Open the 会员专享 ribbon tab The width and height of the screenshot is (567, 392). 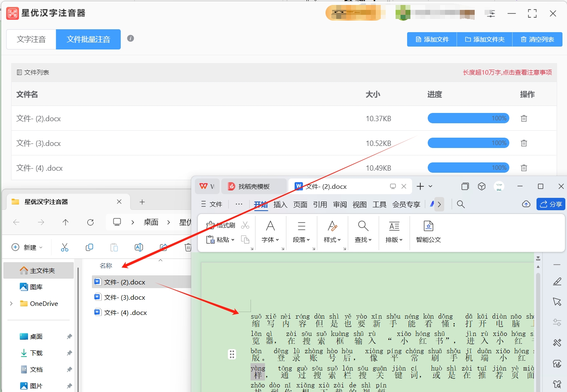(x=406, y=204)
